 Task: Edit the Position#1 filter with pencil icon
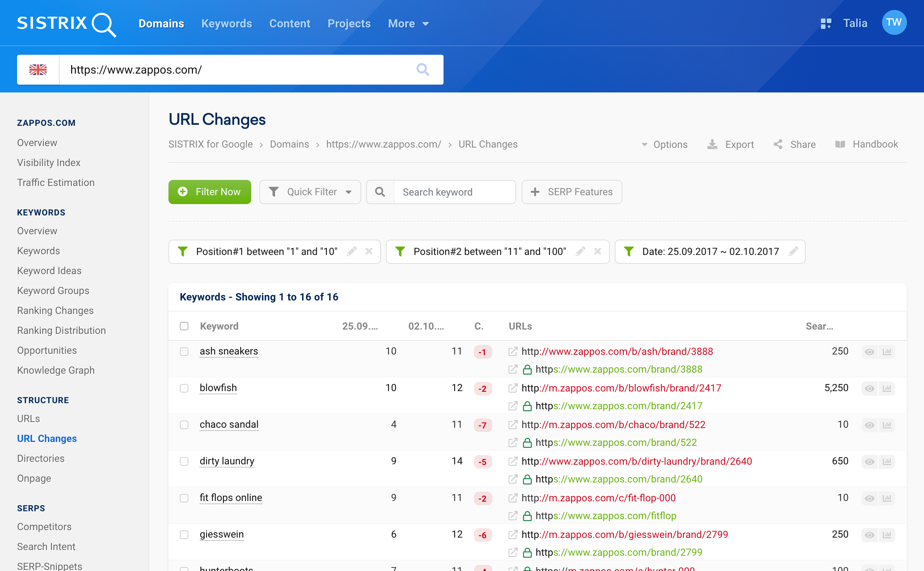352,251
